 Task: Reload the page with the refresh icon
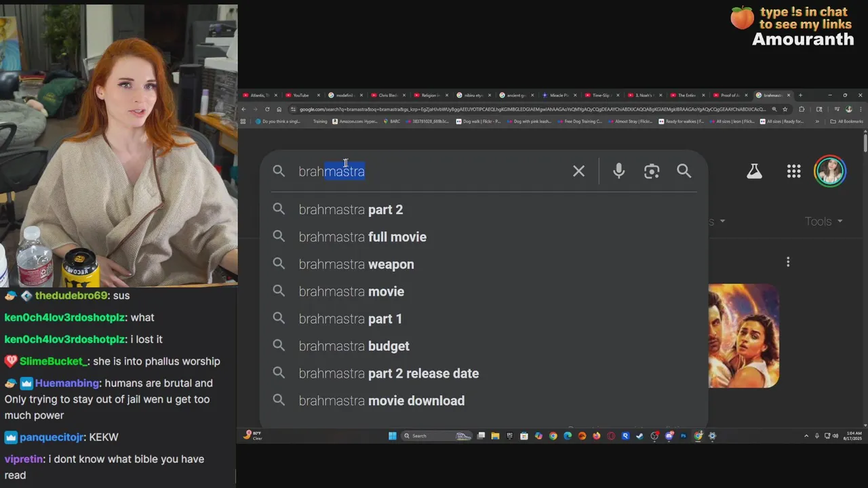pyautogui.click(x=267, y=109)
